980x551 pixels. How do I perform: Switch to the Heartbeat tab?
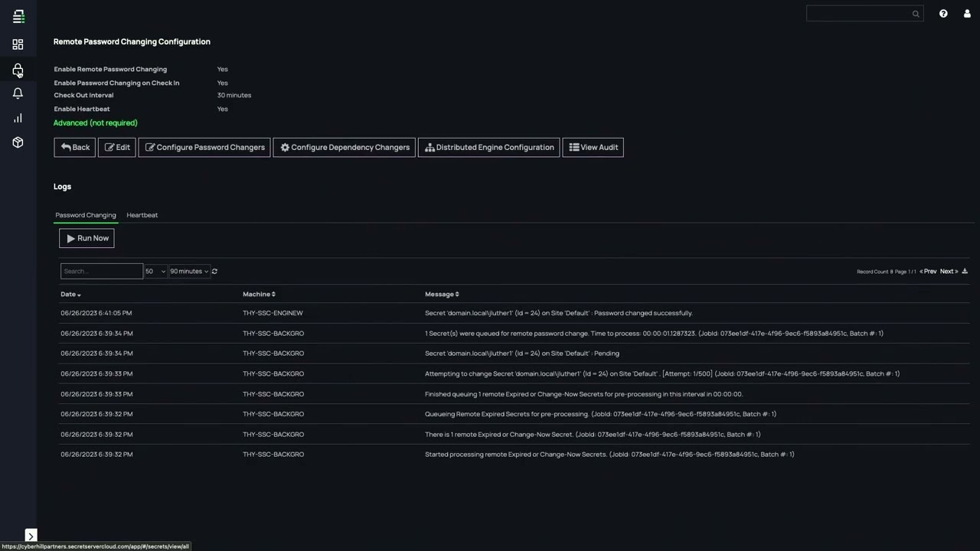(142, 215)
